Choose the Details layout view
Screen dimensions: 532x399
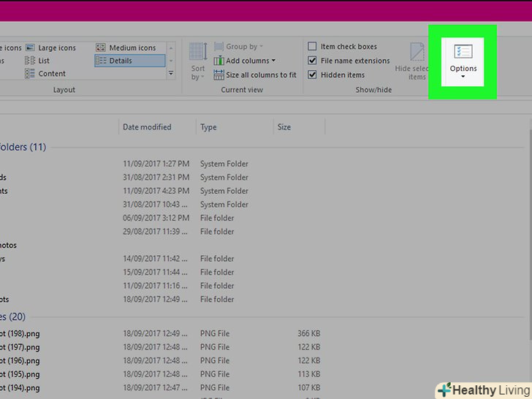pos(130,61)
